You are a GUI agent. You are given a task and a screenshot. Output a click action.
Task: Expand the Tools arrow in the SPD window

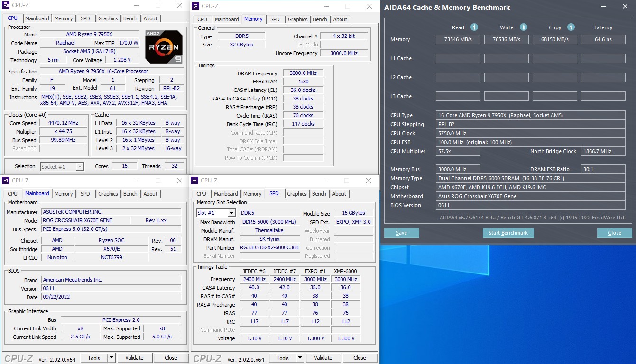tap(300, 358)
